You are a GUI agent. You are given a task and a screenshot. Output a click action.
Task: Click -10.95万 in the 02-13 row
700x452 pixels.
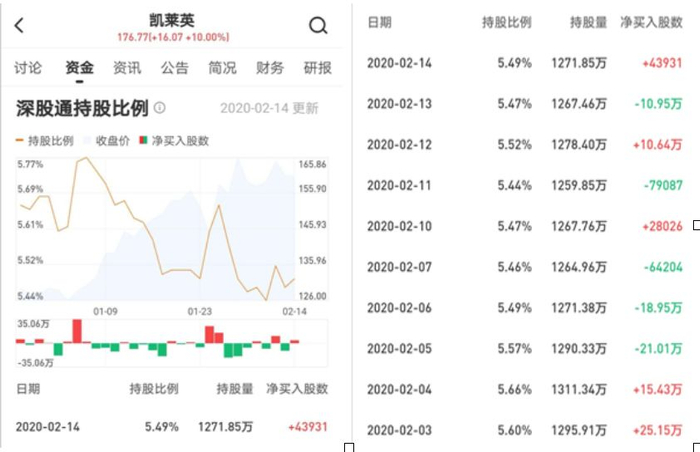(658, 104)
